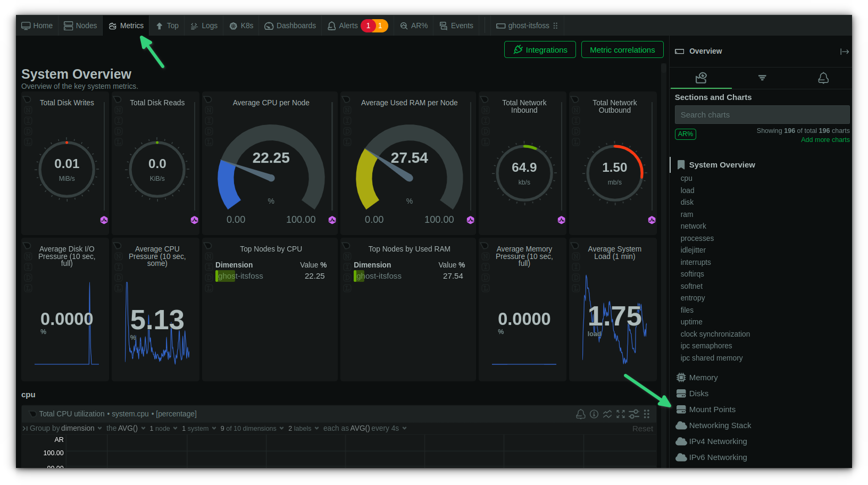
Task: Collapse the chart filter bar via the leading arrow
Action: [x=25, y=428]
